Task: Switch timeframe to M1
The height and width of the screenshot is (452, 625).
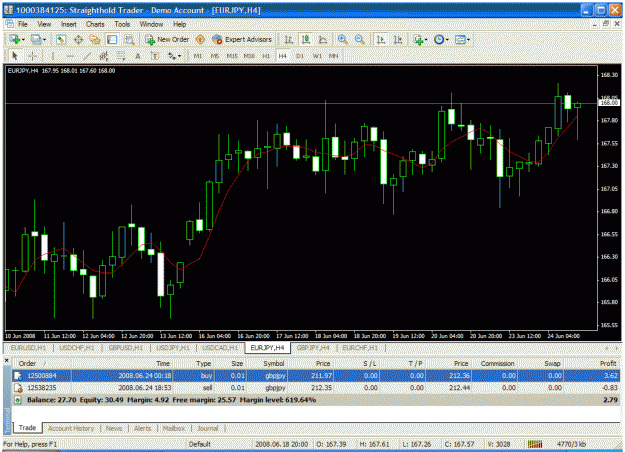Action: click(198, 56)
